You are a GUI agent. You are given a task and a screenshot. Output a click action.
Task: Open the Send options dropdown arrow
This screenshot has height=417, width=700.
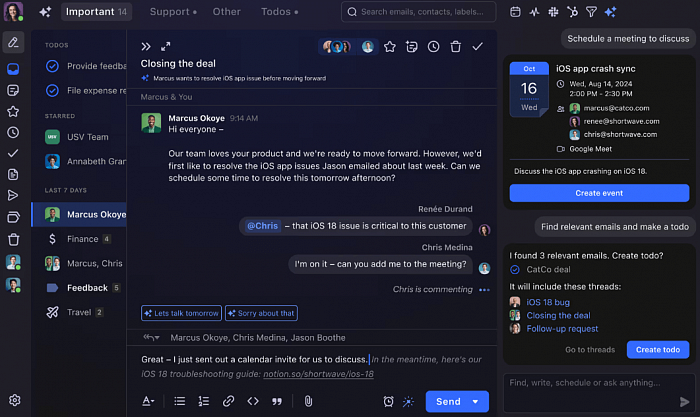pyautogui.click(x=476, y=401)
